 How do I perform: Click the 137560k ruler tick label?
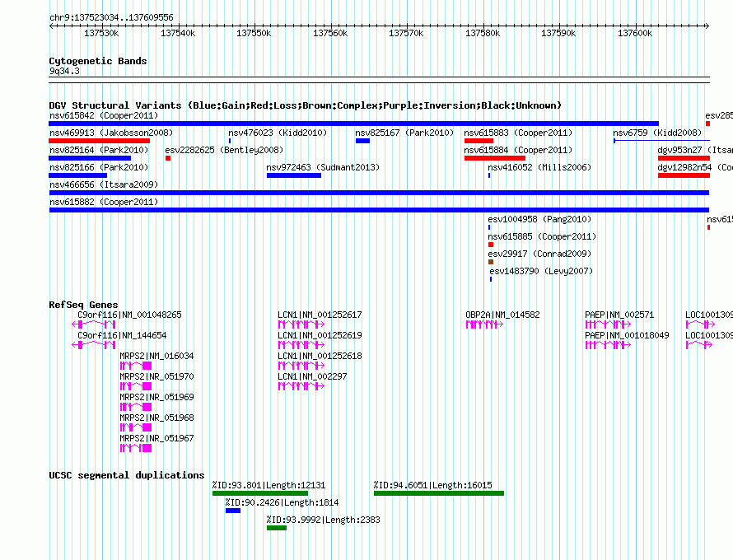tap(330, 33)
